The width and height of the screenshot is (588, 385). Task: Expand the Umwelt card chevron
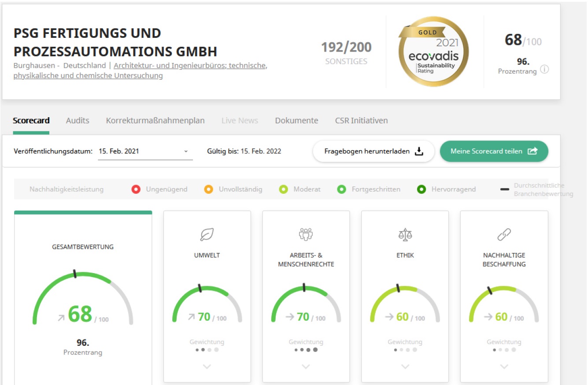(x=207, y=366)
